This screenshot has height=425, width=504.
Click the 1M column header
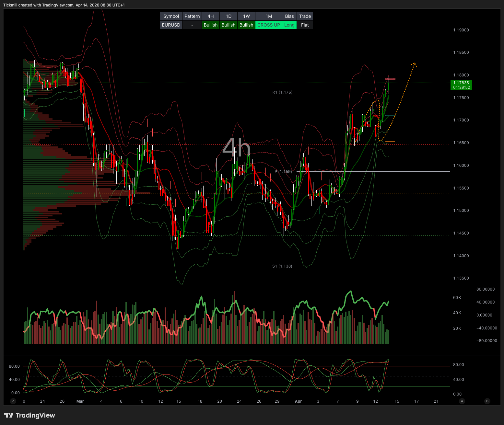point(269,16)
